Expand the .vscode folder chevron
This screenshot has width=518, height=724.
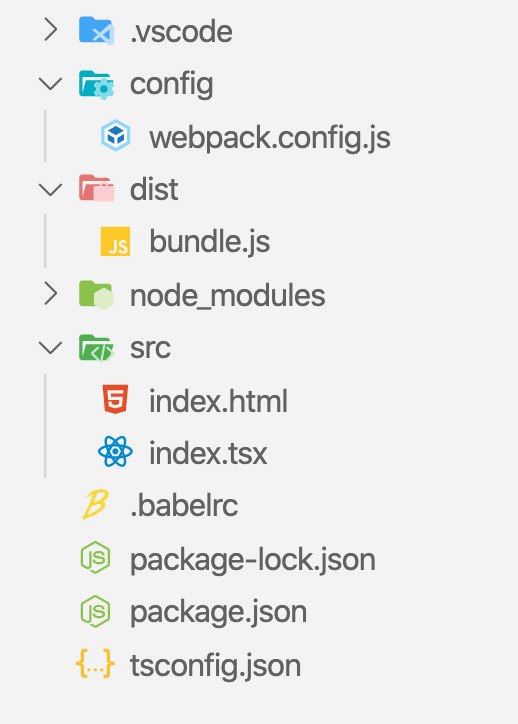51,30
